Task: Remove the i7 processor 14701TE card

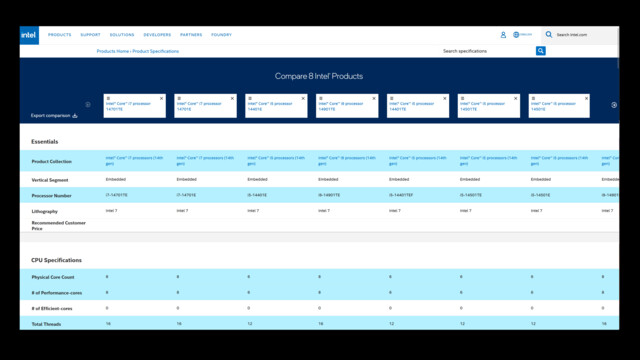Action: 161,98
